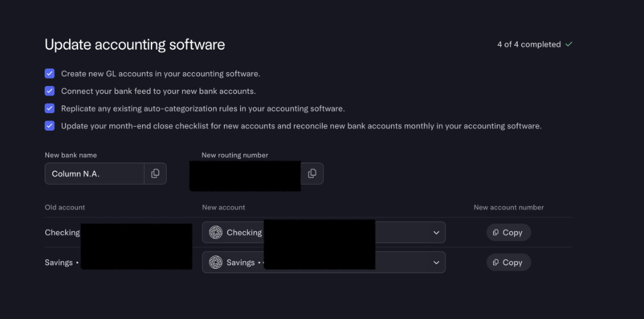The image size is (644, 319).
Task: Click the New account number column header
Action: coord(508,207)
